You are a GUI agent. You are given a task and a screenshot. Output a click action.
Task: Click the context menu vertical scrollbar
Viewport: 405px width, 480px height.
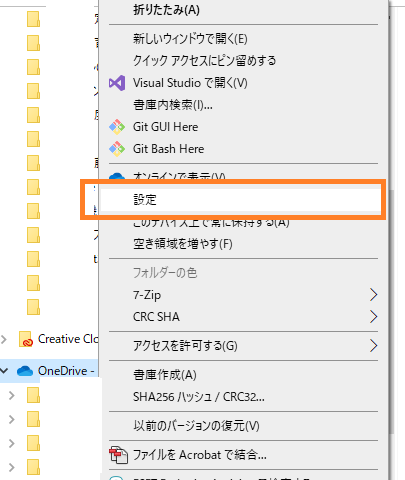coord(392,312)
